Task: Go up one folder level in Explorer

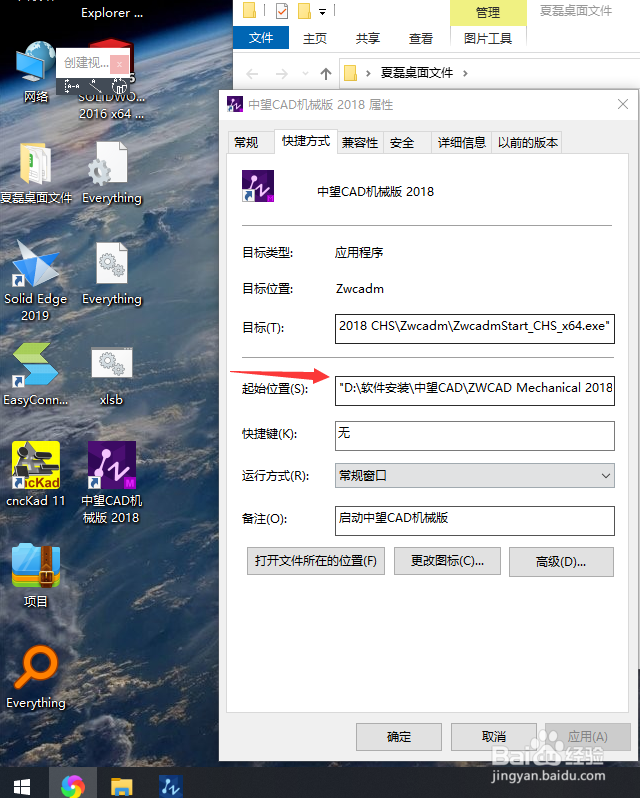Action: pos(326,74)
